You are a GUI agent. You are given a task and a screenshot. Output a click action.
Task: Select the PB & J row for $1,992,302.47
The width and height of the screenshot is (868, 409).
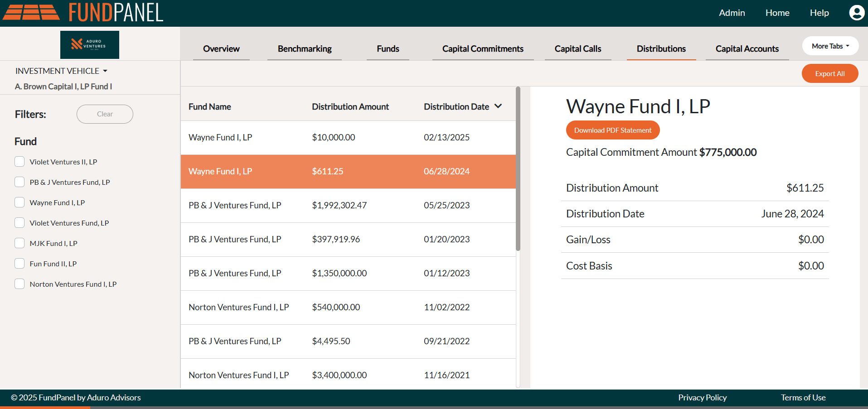(x=348, y=206)
